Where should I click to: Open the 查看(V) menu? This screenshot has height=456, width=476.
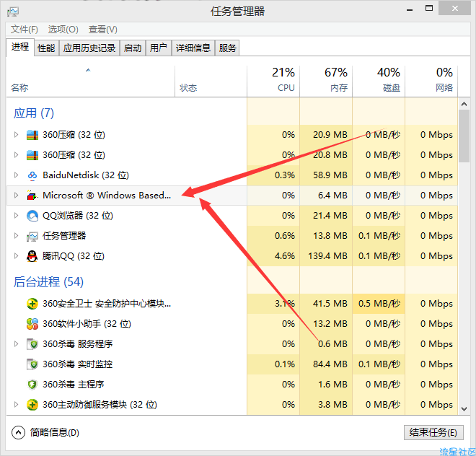click(103, 30)
